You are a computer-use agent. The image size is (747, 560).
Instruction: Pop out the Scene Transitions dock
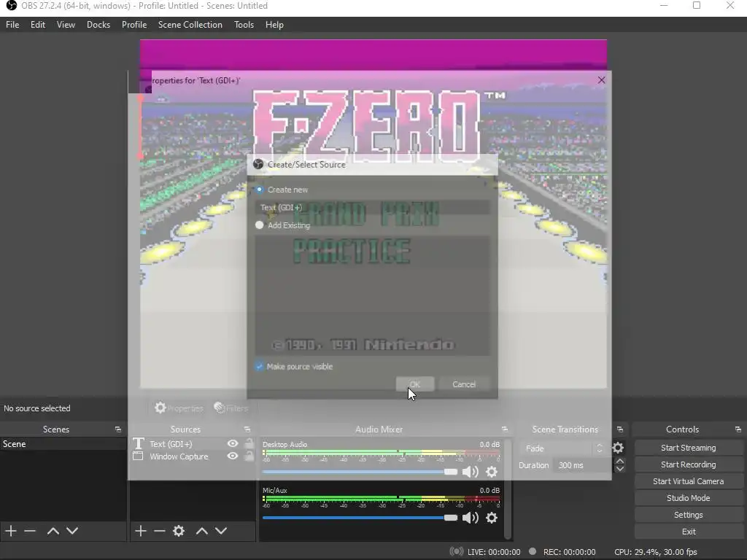click(620, 429)
